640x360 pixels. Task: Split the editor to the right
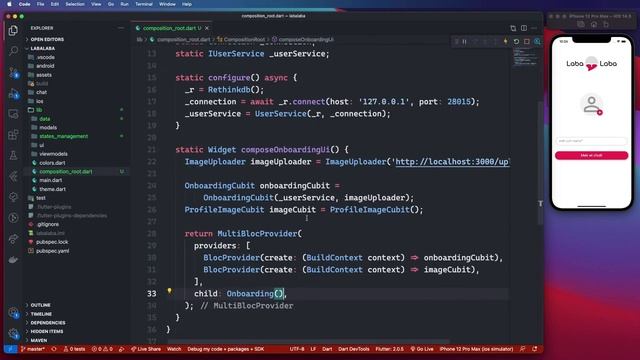click(x=524, y=28)
